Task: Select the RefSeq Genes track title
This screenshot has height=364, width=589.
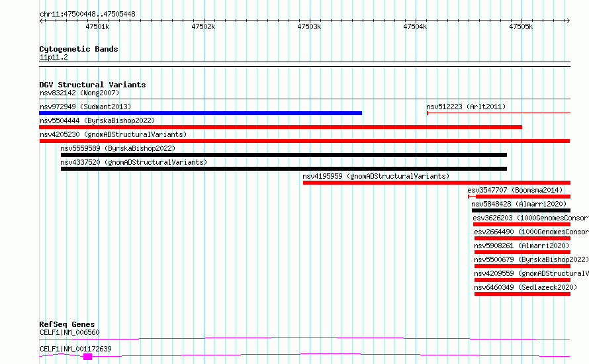Action: [x=68, y=324]
